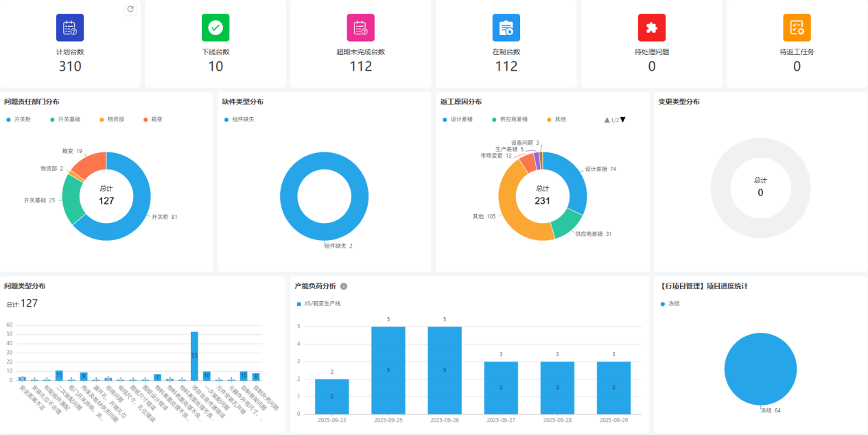Image resolution: width=868 pixels, height=435 pixels.
Task: Click the green 下线台数 checkmark icon
Action: click(215, 27)
